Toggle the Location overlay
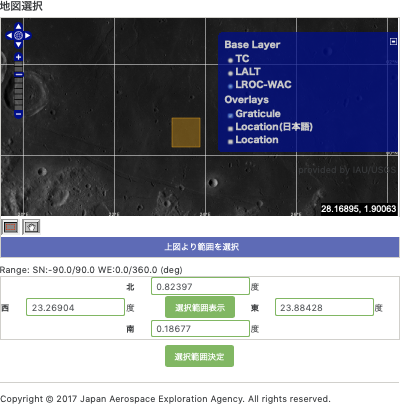Viewport: 400px width, 405px height. (253, 140)
